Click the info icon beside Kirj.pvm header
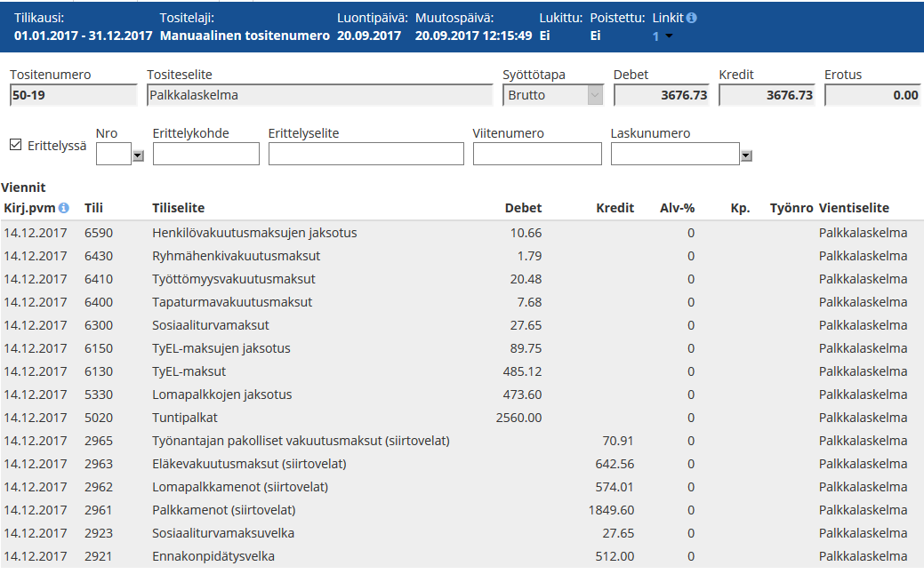 (63, 208)
